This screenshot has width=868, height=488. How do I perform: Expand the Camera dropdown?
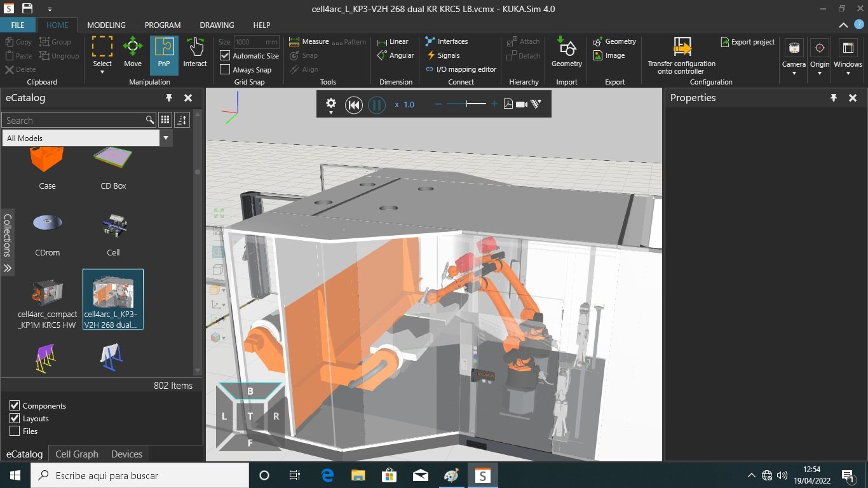click(794, 73)
